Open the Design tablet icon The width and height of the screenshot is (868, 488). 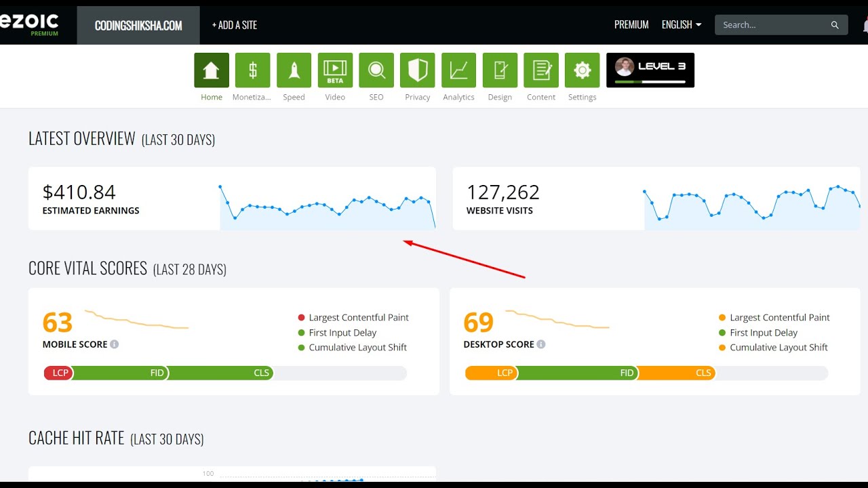[500, 70]
